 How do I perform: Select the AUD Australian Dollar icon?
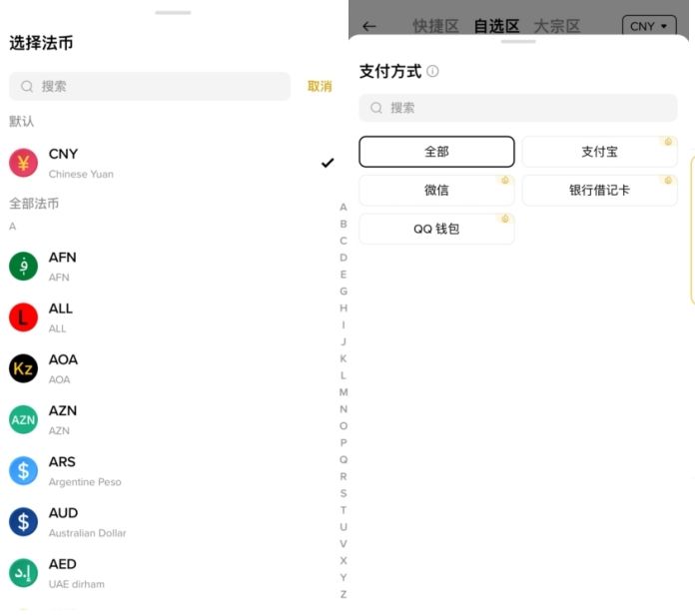point(24,522)
